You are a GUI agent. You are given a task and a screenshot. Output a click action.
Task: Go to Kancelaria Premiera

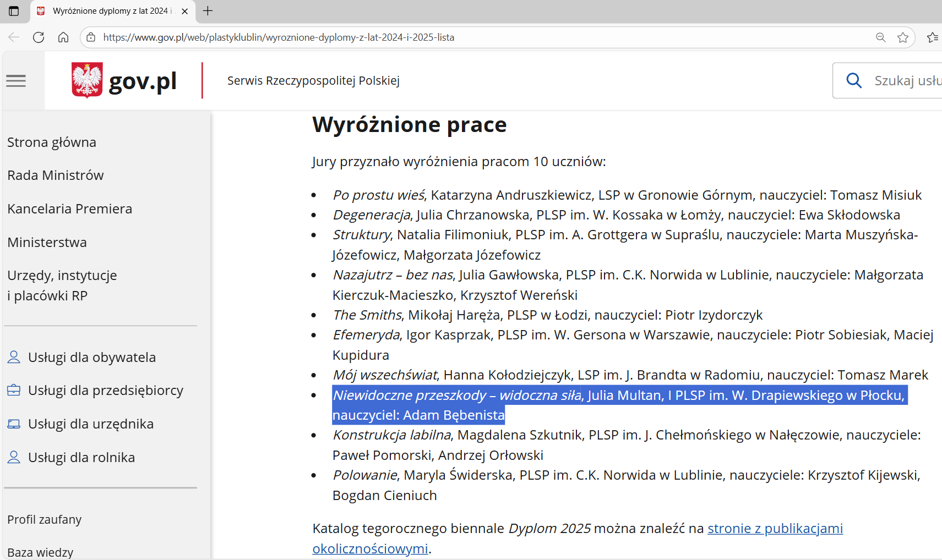70,209
